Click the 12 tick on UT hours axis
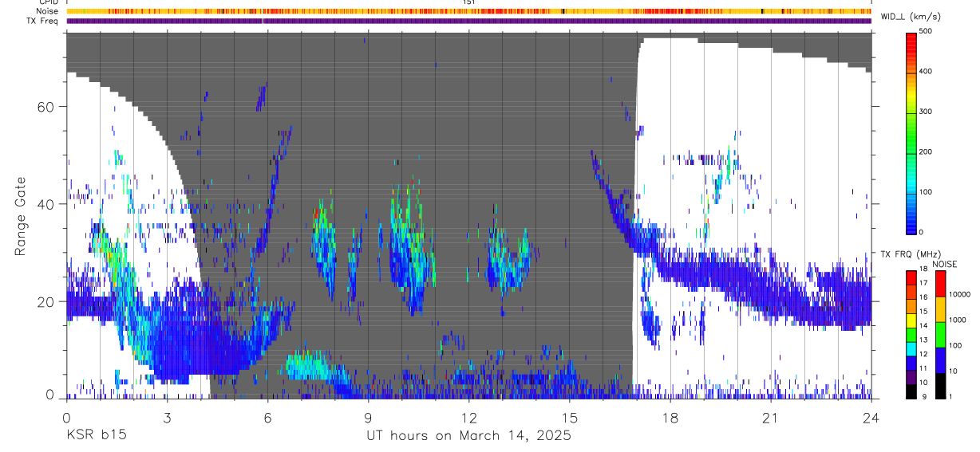The width and height of the screenshot is (980, 452). point(469,417)
